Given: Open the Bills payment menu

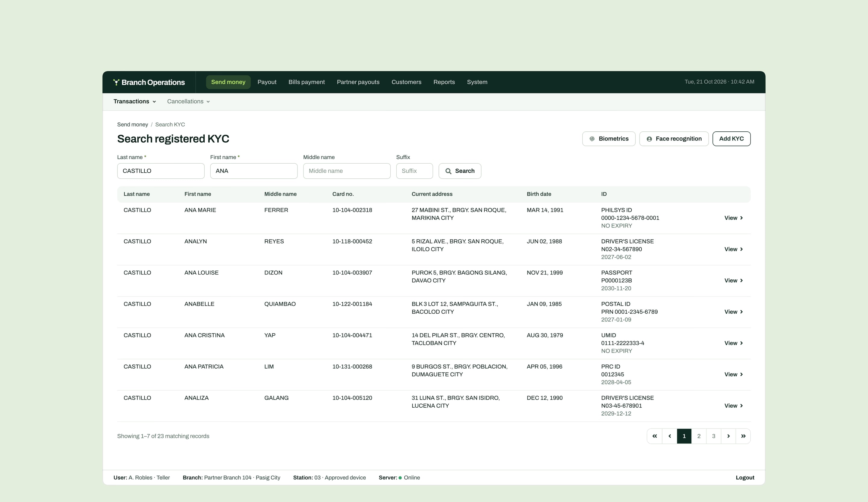Looking at the screenshot, I should click(x=306, y=82).
